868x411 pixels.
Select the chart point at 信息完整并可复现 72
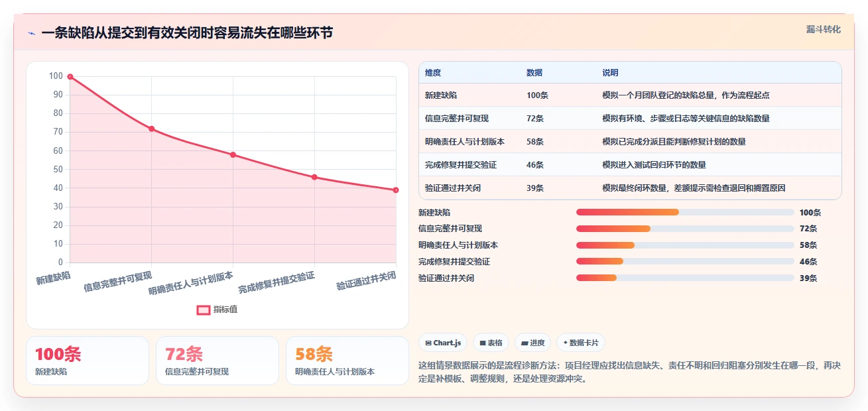[152, 129]
